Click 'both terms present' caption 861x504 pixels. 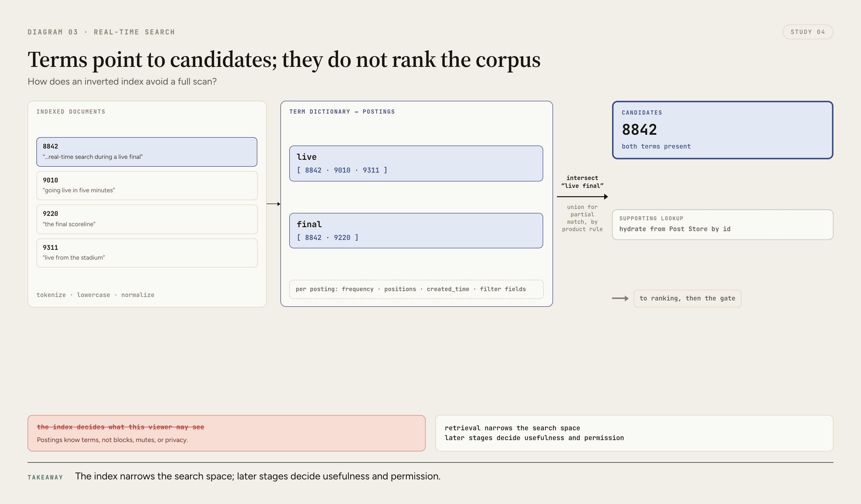coord(656,147)
